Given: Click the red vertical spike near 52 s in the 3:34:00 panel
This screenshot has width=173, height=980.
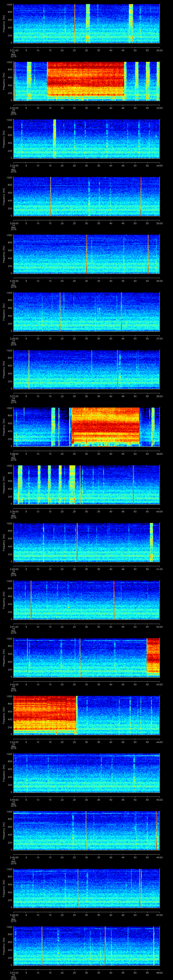Looking at the screenshot, I should click(x=141, y=197).
